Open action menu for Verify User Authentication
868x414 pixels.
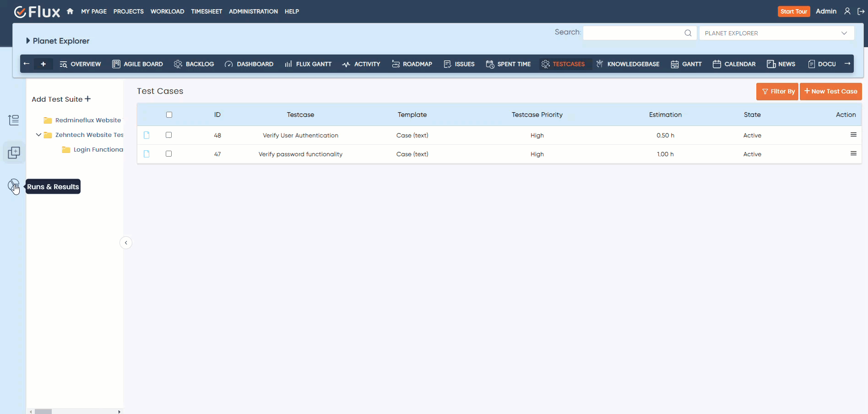853,135
